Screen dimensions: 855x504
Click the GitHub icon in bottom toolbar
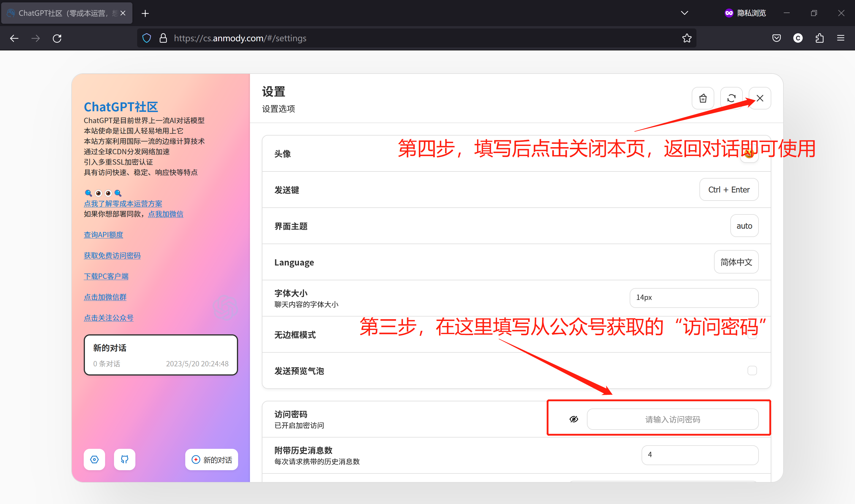pyautogui.click(x=126, y=460)
